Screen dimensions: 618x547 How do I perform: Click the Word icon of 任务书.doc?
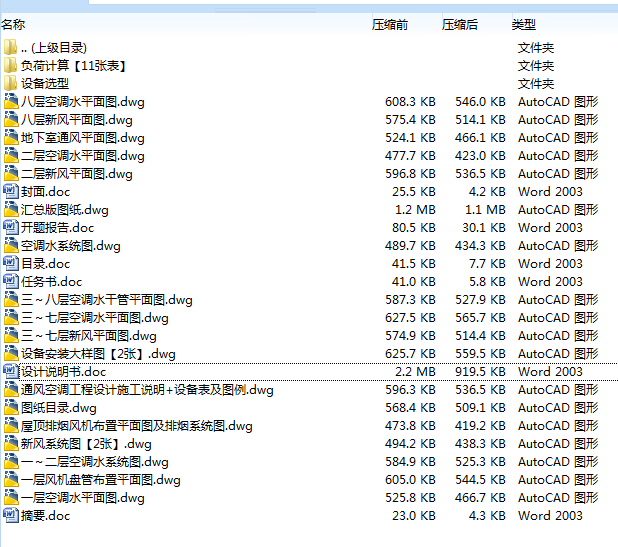[11, 281]
